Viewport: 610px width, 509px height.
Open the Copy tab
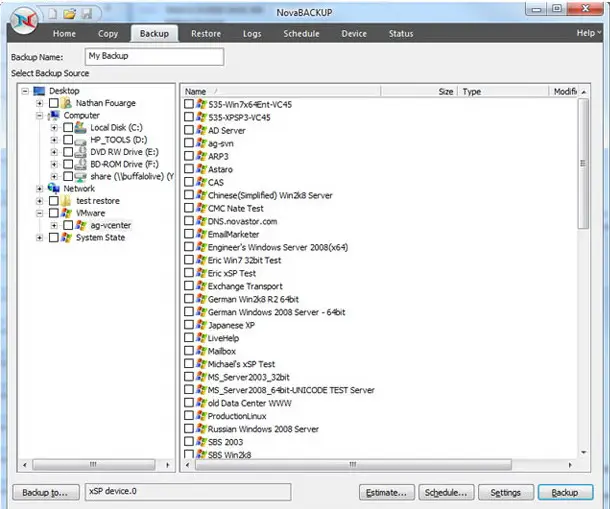coord(108,34)
